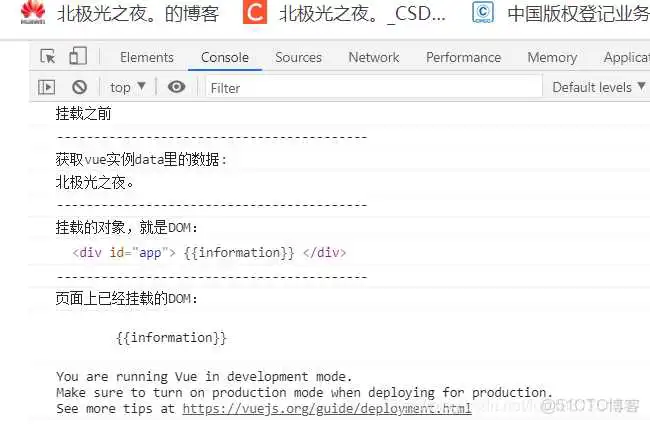Open the top context dropdown
The image size is (650, 424).
pos(127,87)
